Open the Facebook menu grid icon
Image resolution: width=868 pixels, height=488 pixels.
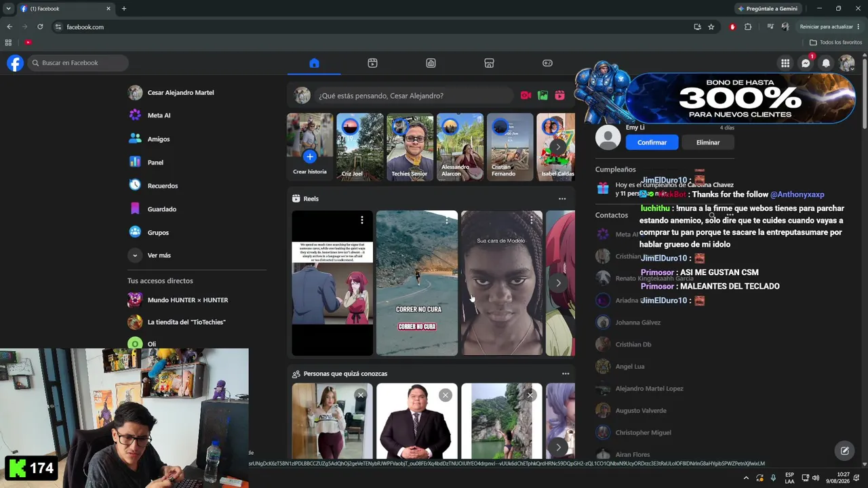pyautogui.click(x=785, y=63)
